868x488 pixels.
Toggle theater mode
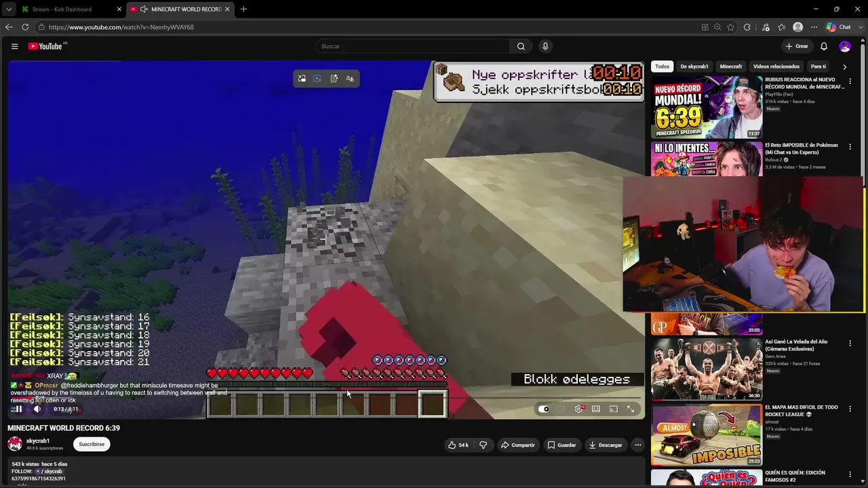click(x=595, y=409)
